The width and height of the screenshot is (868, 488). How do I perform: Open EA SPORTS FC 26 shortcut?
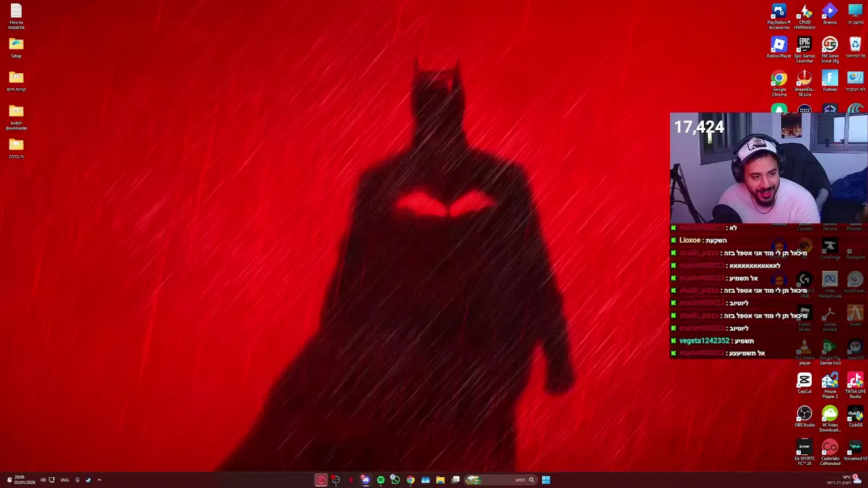(804, 453)
